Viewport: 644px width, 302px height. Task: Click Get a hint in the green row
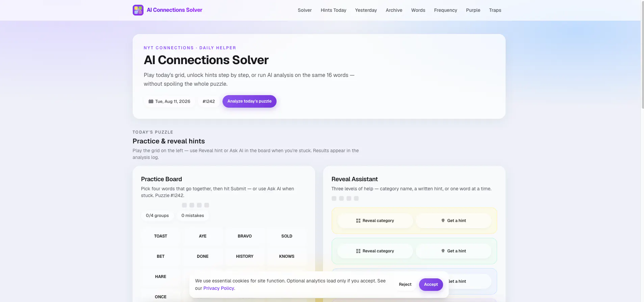click(454, 251)
